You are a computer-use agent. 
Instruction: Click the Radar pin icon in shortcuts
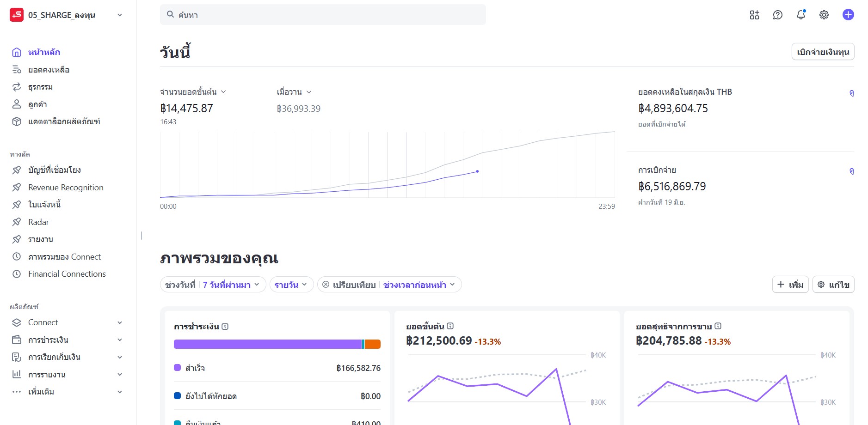click(17, 222)
